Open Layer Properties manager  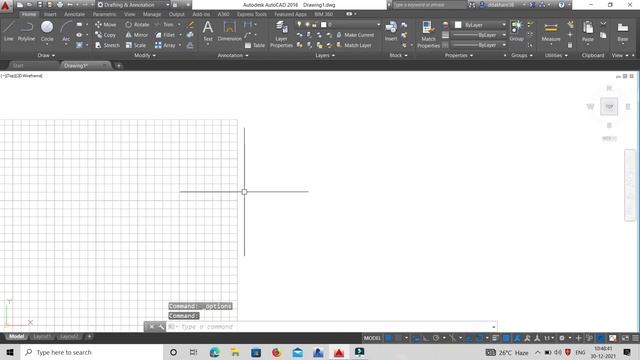pos(281,34)
